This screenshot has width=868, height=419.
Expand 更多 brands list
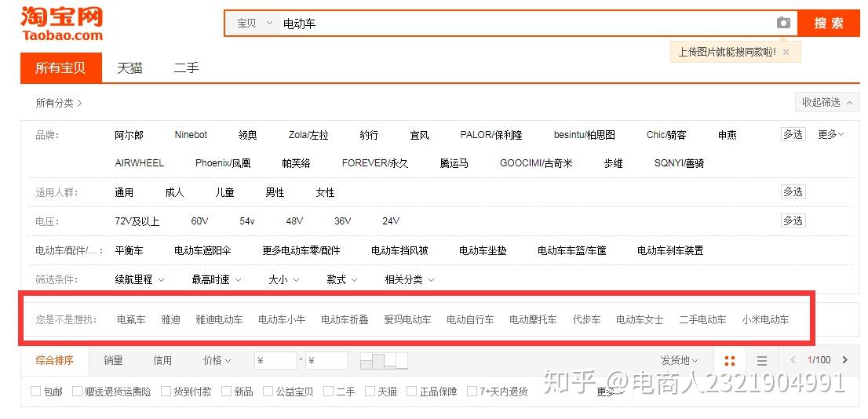[831, 134]
